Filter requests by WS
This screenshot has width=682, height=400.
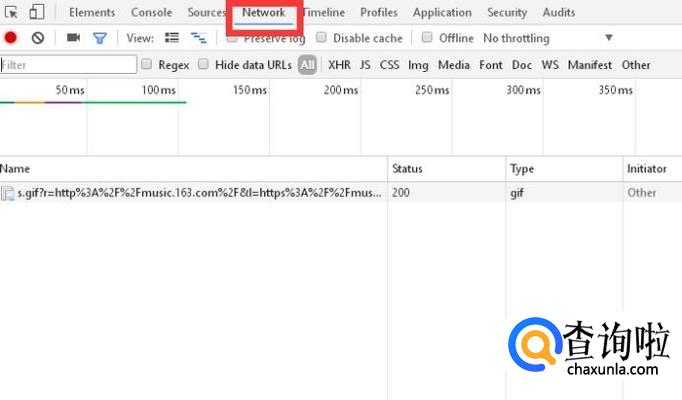tap(550, 65)
